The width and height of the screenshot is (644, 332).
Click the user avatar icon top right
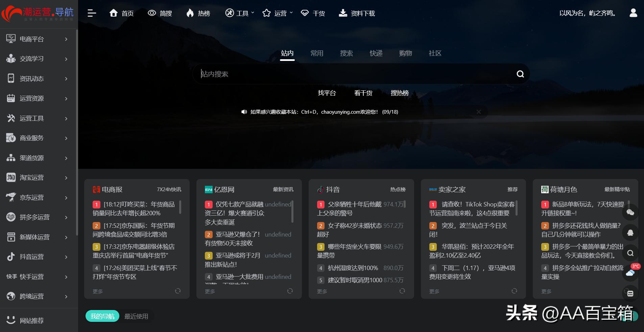[x=633, y=13]
